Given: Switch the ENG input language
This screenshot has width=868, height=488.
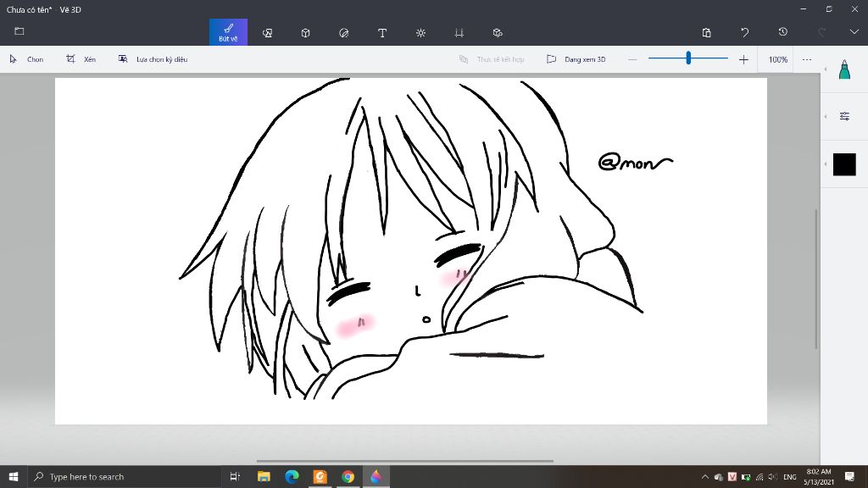Looking at the screenshot, I should (x=790, y=477).
